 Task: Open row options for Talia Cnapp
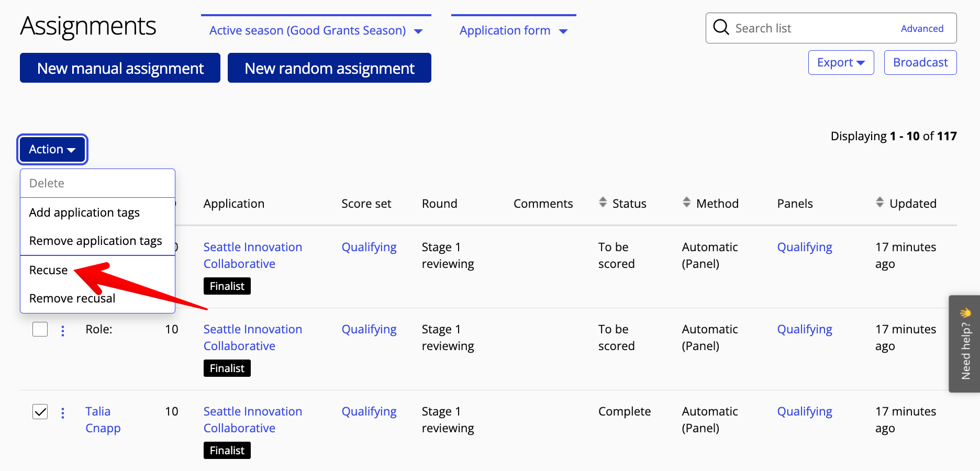(63, 413)
